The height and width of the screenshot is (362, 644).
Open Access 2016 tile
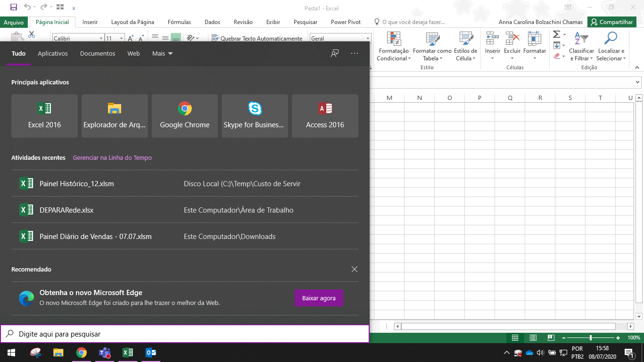point(325,116)
